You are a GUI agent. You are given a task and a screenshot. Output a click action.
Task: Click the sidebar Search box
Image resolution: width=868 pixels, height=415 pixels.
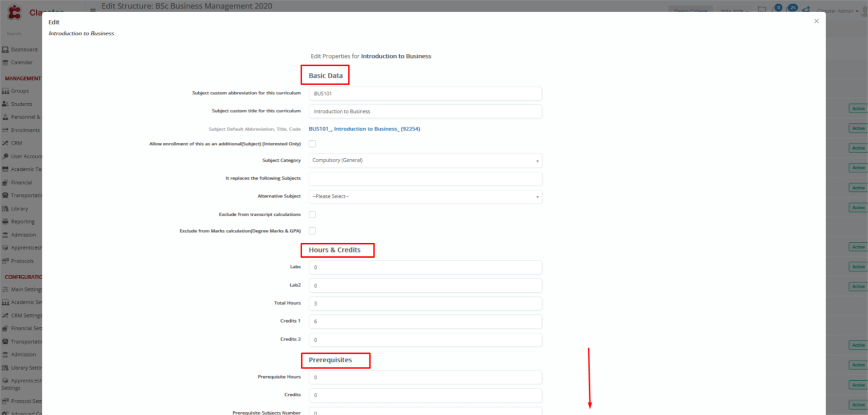pyautogui.click(x=21, y=34)
